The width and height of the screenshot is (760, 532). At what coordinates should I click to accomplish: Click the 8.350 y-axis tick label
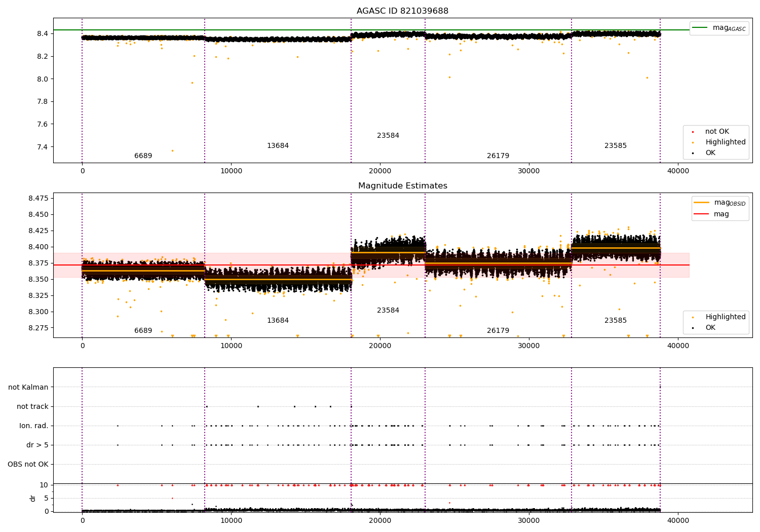[x=39, y=280]
